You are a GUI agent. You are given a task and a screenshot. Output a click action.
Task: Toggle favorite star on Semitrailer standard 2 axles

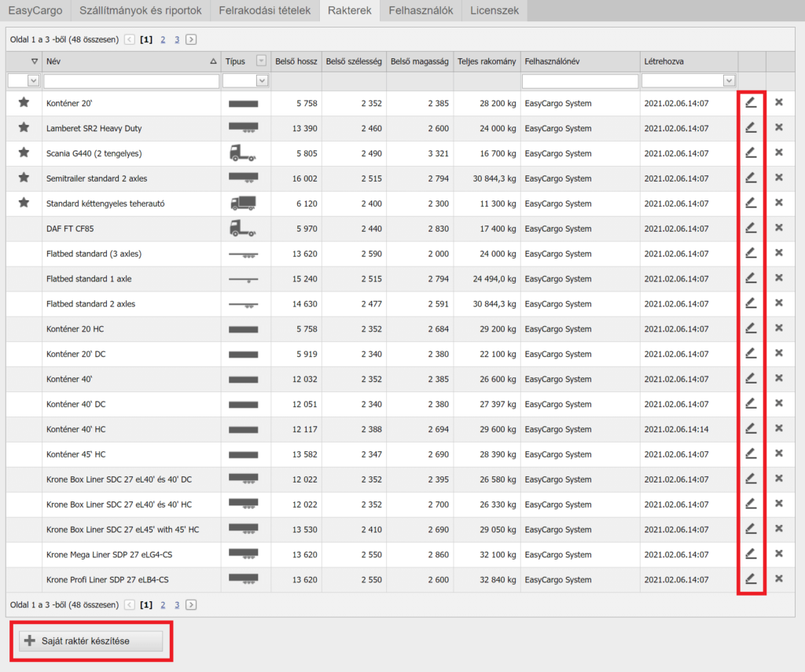pyautogui.click(x=24, y=178)
